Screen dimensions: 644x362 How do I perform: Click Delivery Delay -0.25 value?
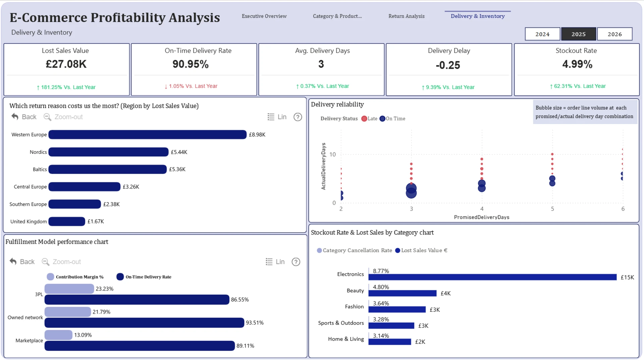click(x=448, y=65)
